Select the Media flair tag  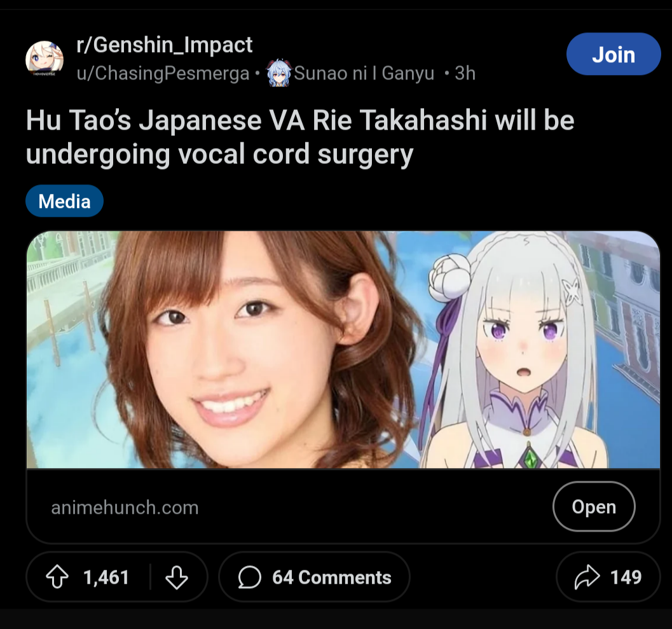coord(64,201)
